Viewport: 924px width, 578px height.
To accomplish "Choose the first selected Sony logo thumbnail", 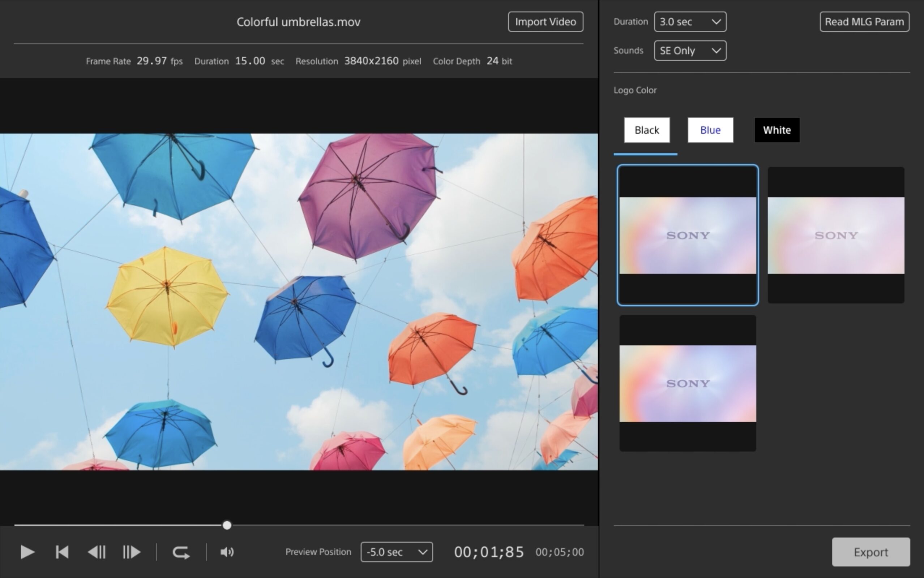I will click(687, 235).
